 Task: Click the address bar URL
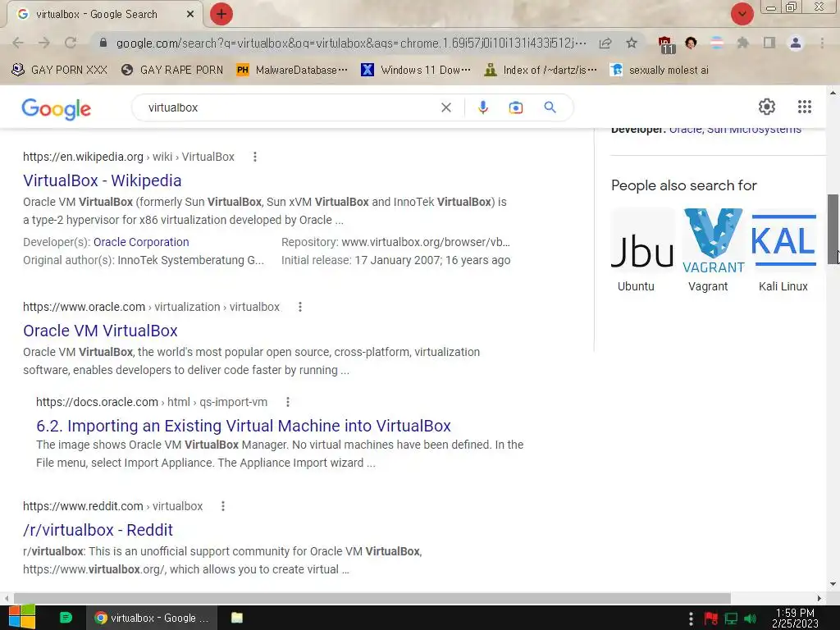coord(351,43)
